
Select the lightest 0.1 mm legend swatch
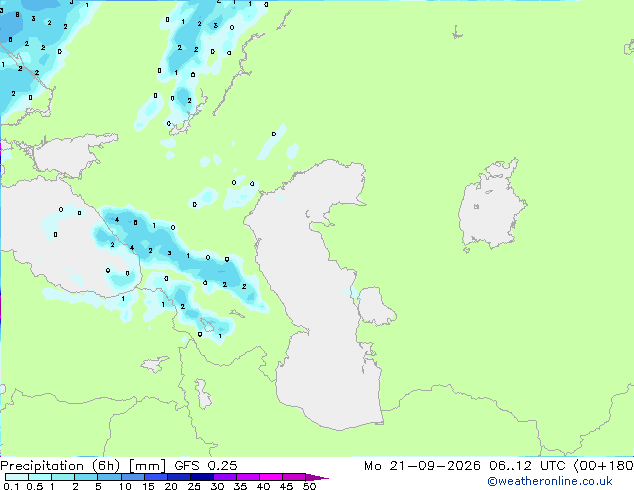click(17, 477)
